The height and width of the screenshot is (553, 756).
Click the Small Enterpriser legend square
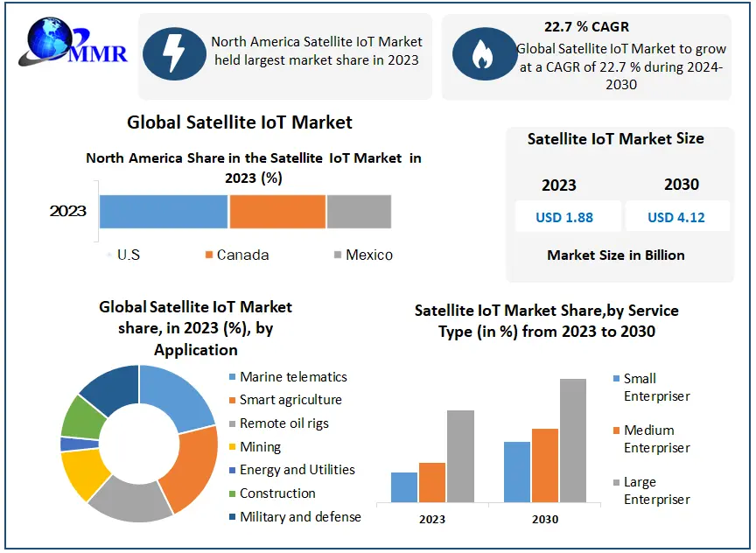pos(616,379)
